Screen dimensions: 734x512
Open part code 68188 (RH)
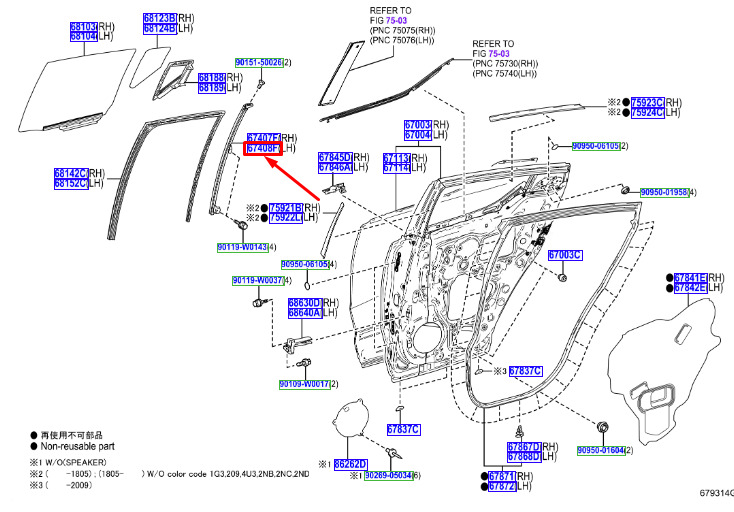212,78
